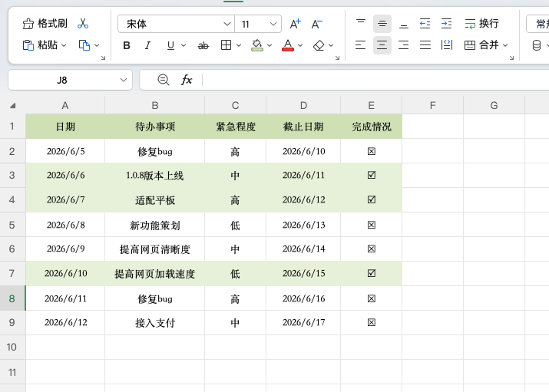
Task: Decrease font size with A- icon
Action: pos(317,24)
